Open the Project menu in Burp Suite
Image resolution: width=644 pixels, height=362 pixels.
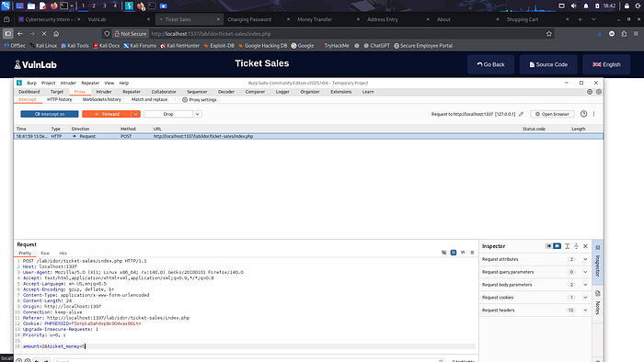pos(48,83)
